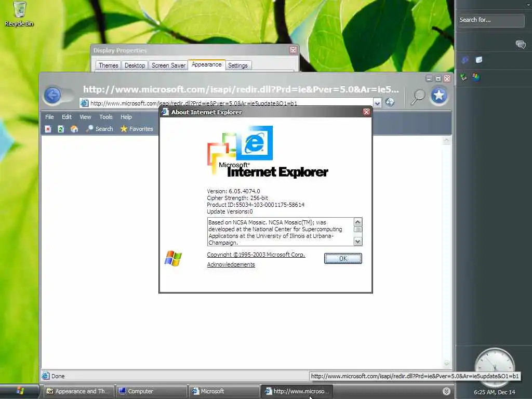Click the IE icon in About dialog title bar

165,112
